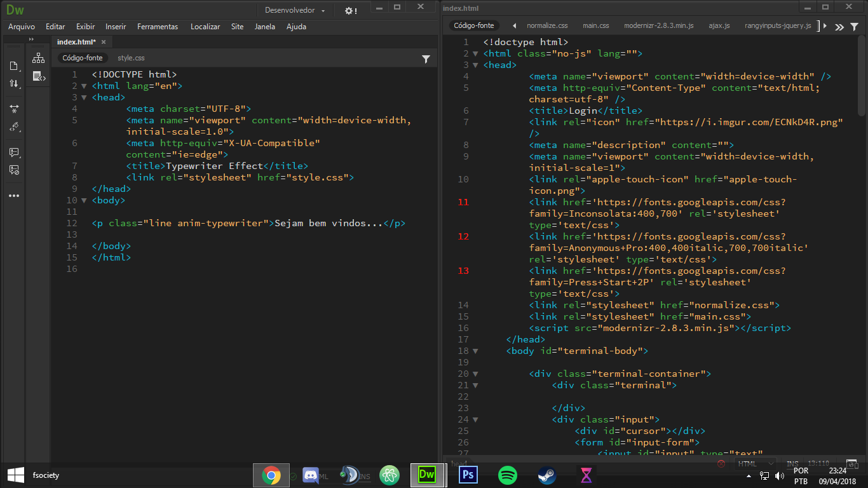Open the three-dots toolbar customize icon
Screen dimensions: 868x488
pyautogui.click(x=14, y=196)
